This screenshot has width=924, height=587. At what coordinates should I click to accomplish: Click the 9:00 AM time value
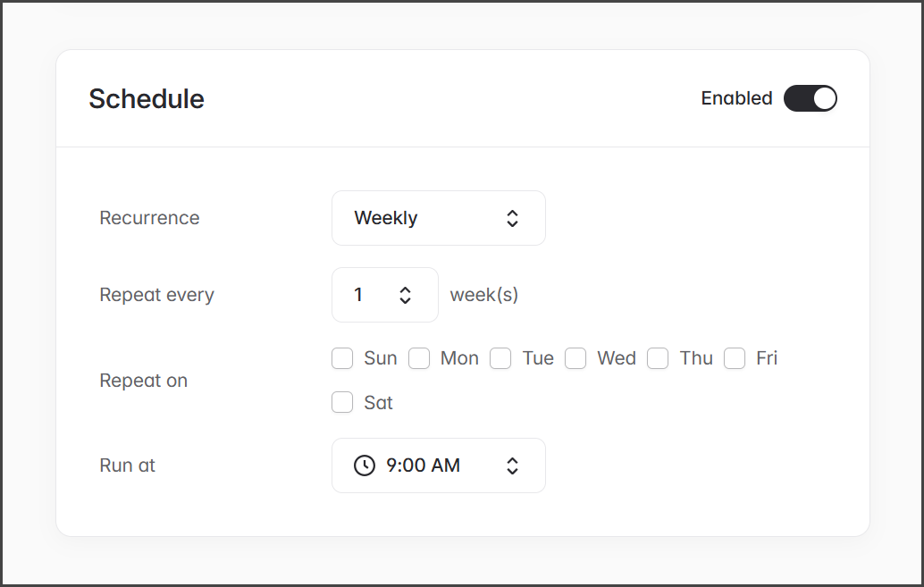pyautogui.click(x=423, y=465)
